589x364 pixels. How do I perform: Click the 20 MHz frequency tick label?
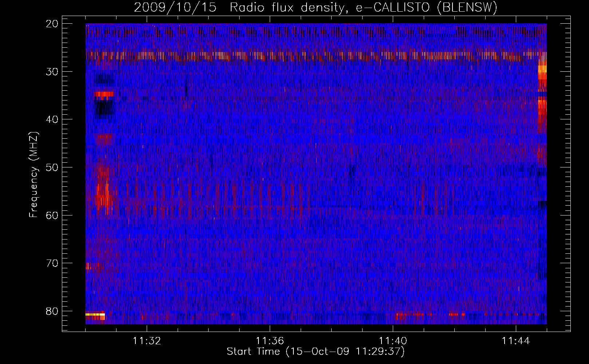pyautogui.click(x=52, y=24)
